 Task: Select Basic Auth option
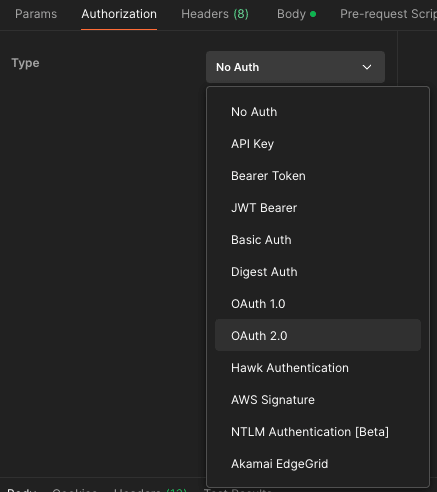[318, 240]
